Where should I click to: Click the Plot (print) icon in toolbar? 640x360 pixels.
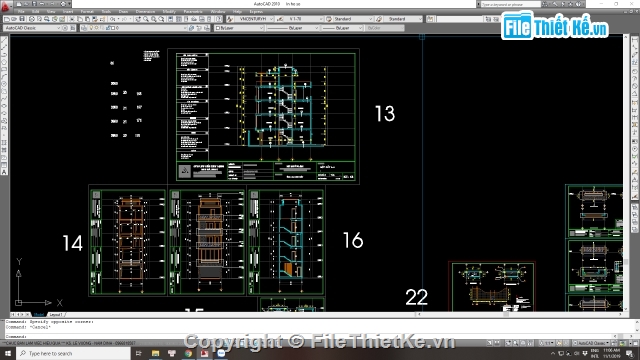pos(32,19)
